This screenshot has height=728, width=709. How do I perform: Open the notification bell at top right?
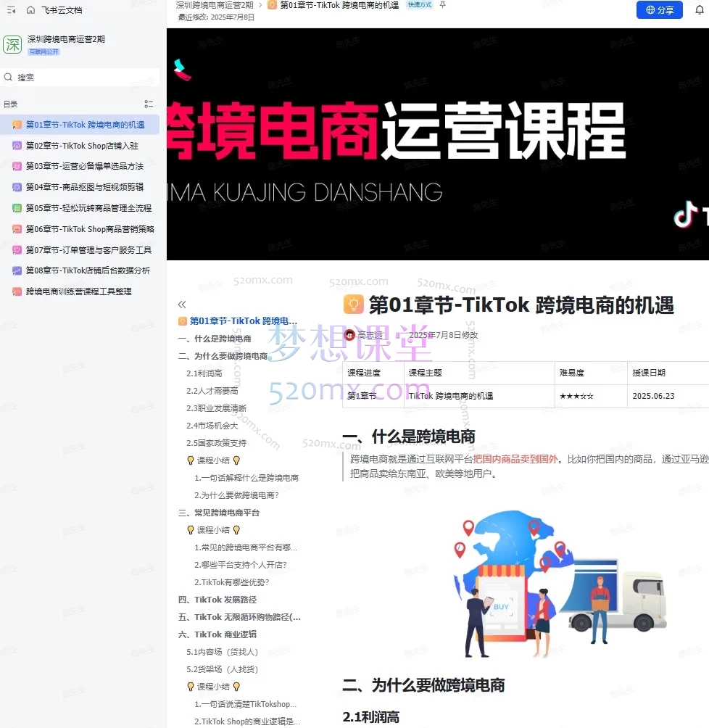(698, 9)
